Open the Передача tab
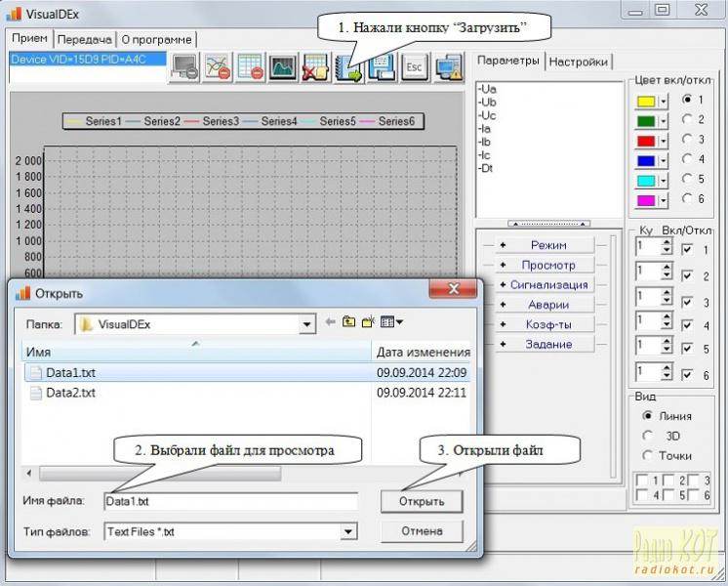The width and height of the screenshot is (728, 586). pyautogui.click(x=84, y=39)
